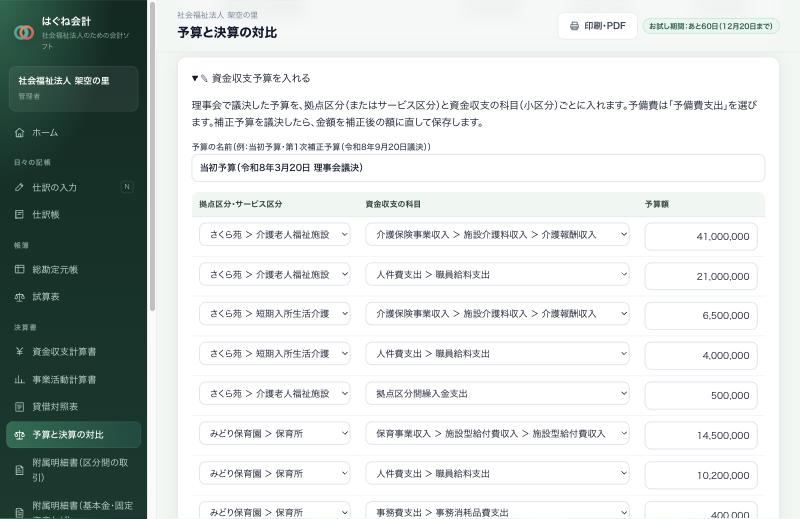800x519 pixels.
Task: Open ホーム in the sidebar
Action: tap(73, 133)
